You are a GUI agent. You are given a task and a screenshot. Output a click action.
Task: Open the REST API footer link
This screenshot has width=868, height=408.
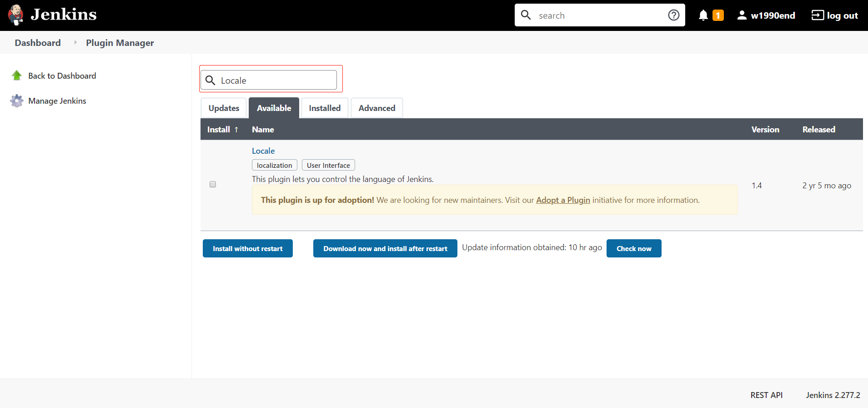point(767,395)
